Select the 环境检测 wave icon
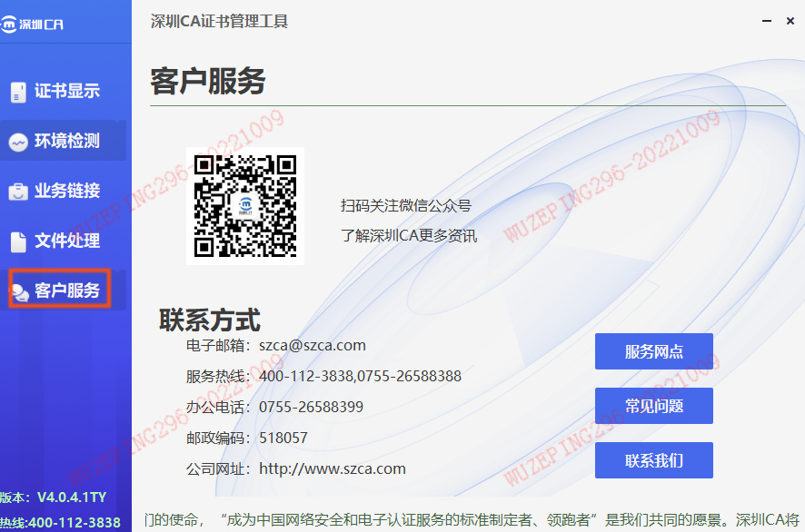 tap(18, 143)
